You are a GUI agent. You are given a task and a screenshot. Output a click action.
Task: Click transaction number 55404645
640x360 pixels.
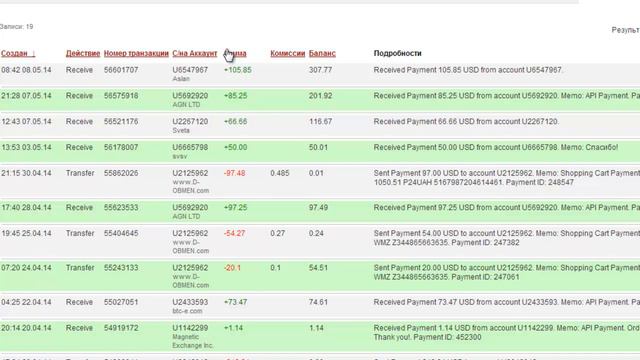tap(121, 233)
